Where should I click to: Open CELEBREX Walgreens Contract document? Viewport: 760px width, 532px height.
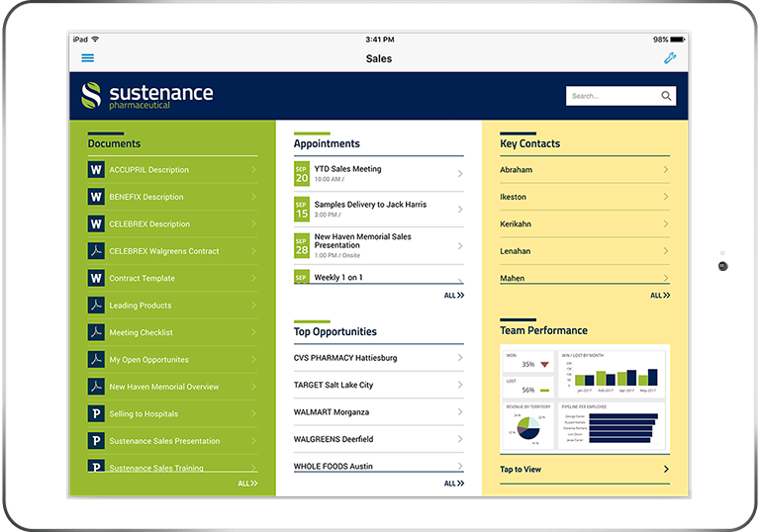pyautogui.click(x=172, y=251)
